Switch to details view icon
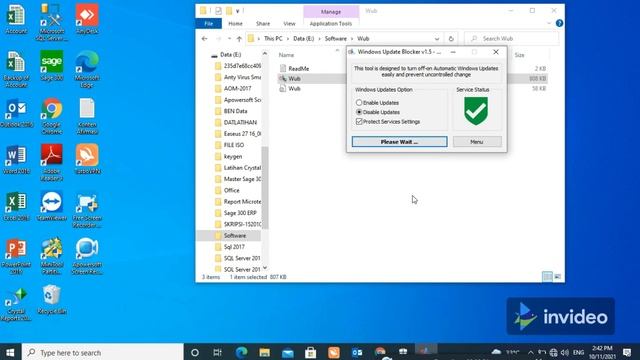Screen dimensions: 640x360 [x=547, y=277]
